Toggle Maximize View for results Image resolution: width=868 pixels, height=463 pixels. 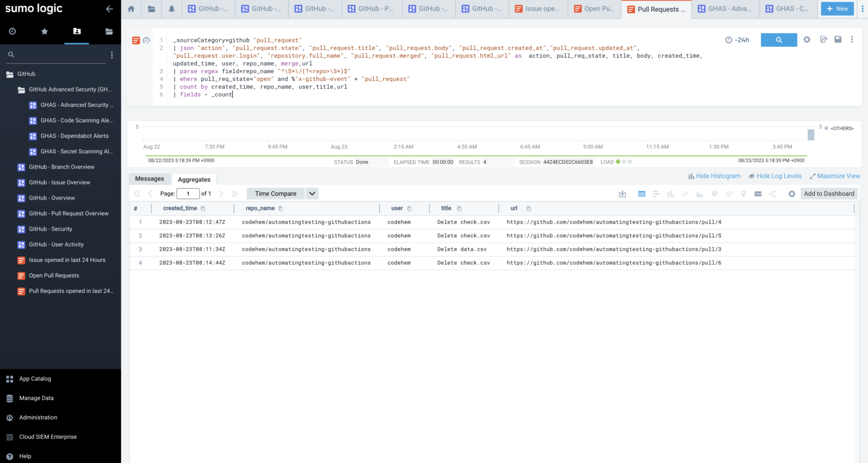coord(835,176)
